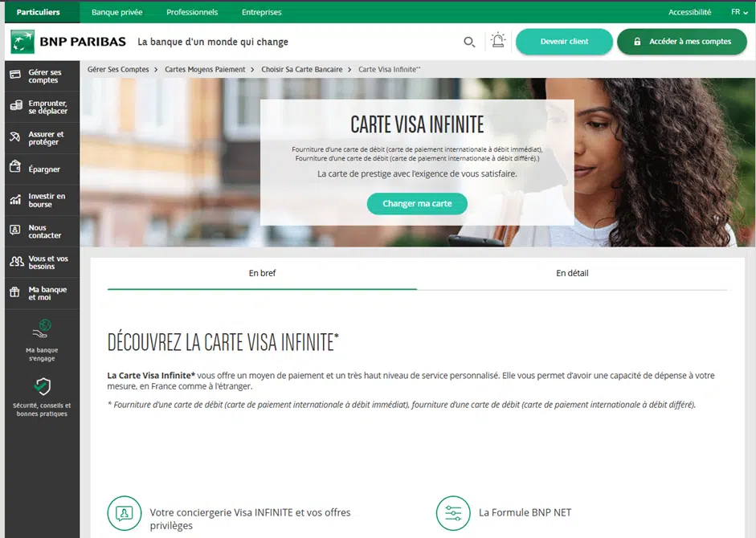Click the BNP Paribas logo
756x538 pixels.
pos(68,42)
